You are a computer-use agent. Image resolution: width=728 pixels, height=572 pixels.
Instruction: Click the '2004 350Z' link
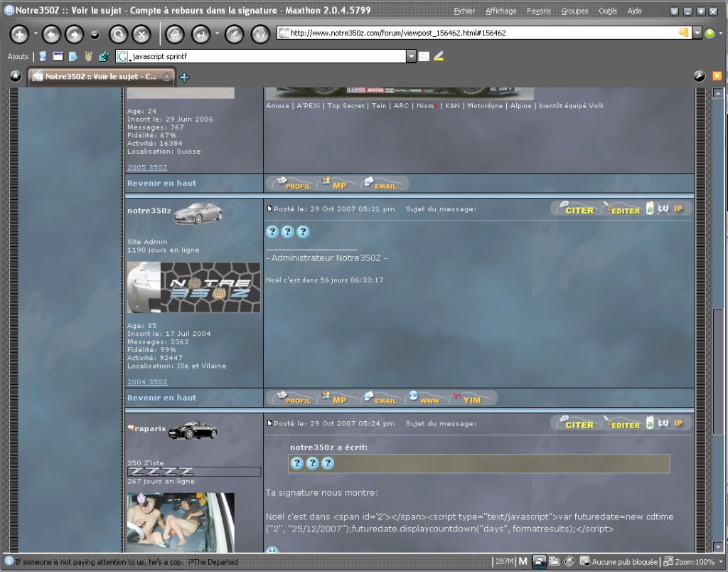(x=147, y=382)
